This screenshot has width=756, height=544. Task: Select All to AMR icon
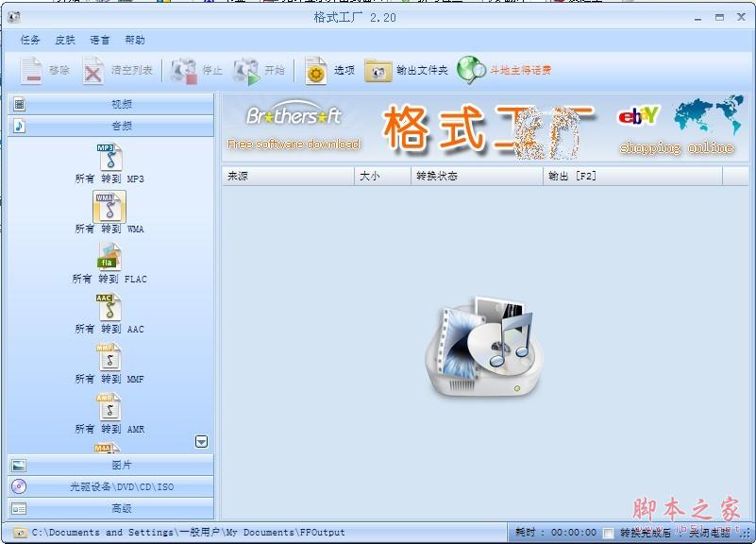click(x=109, y=406)
